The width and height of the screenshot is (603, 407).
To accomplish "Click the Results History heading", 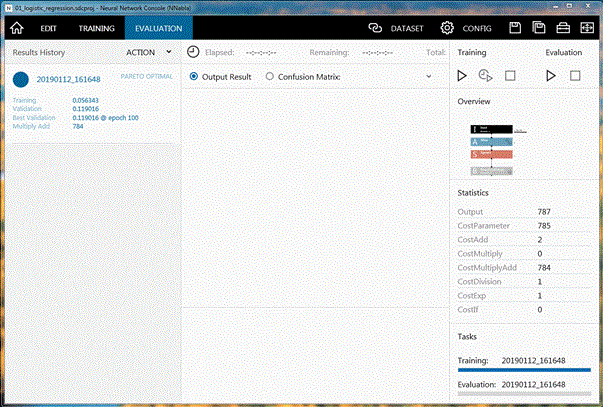I will [39, 52].
